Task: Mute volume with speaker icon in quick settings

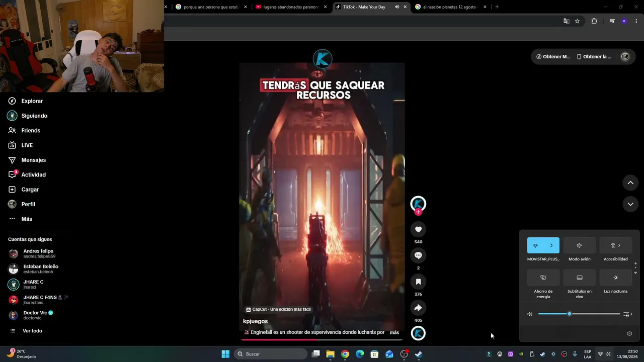Action: 530,314
